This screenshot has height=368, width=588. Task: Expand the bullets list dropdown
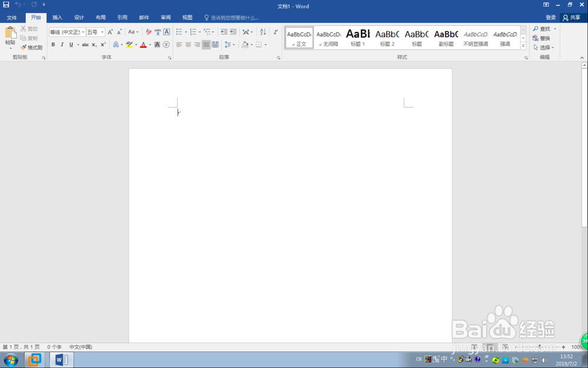(186, 32)
